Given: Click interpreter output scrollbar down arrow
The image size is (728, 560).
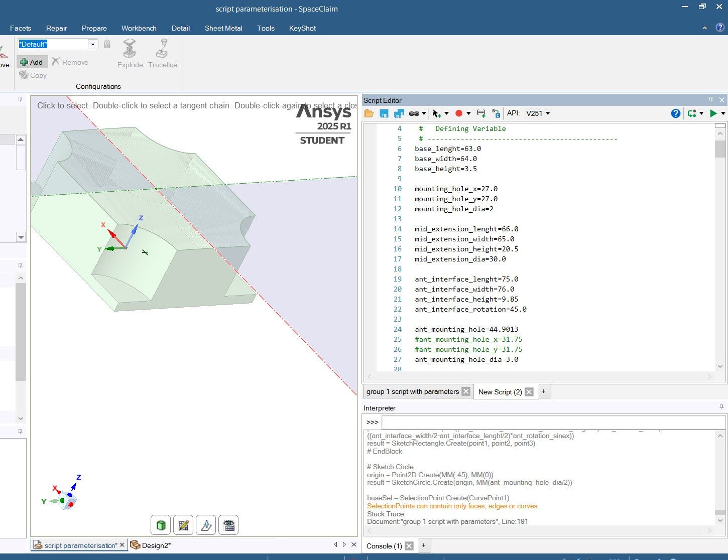Looking at the screenshot, I should click(720, 520).
